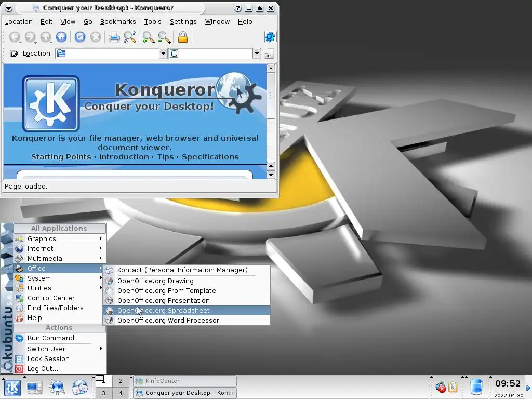The width and height of the screenshot is (532, 399).
Task: Launch Kontact mail icon in the panel
Action: [x=79, y=388]
